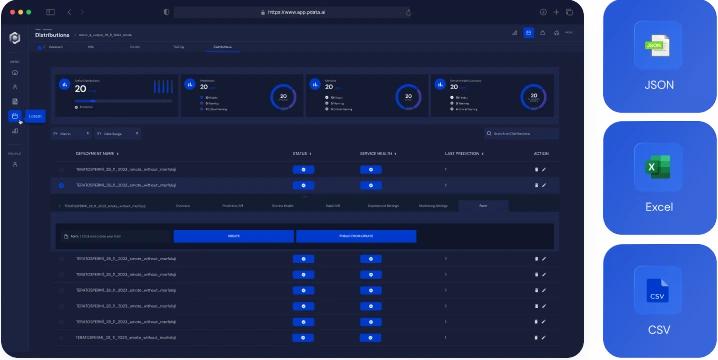Click the reload icon in browser address bar
The height and width of the screenshot is (360, 718).
[408, 13]
